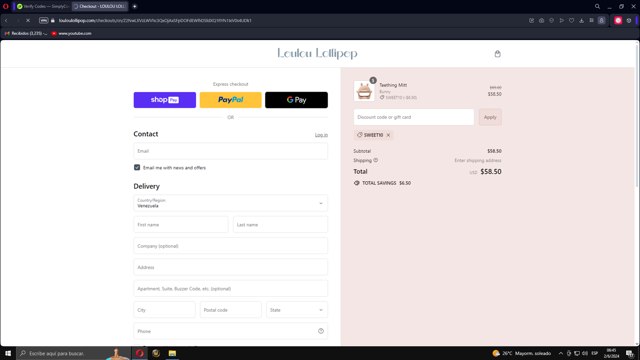Open File Explorer from the taskbar
Image resolution: width=640 pixels, height=360 pixels.
click(172, 353)
